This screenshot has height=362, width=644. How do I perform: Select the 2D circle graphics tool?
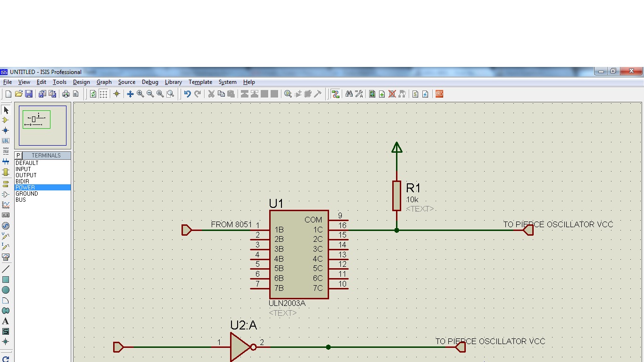(x=6, y=290)
